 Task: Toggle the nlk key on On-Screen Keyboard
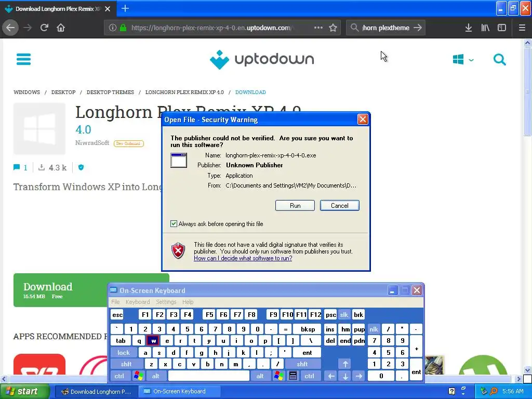coord(374,329)
